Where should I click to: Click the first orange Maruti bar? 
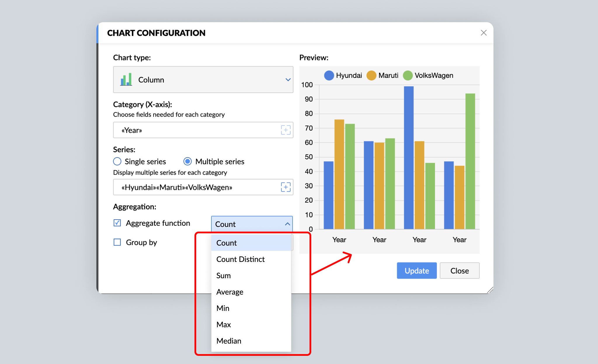(x=339, y=174)
